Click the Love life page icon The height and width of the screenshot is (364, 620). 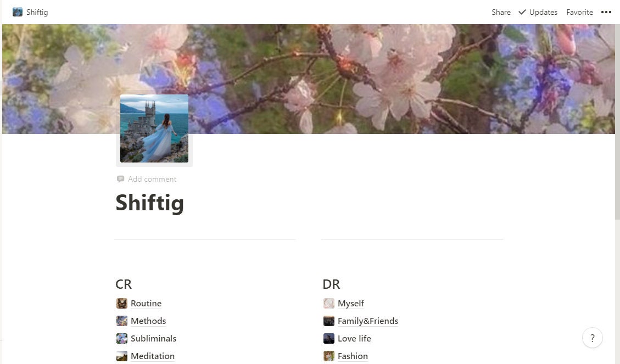point(329,338)
